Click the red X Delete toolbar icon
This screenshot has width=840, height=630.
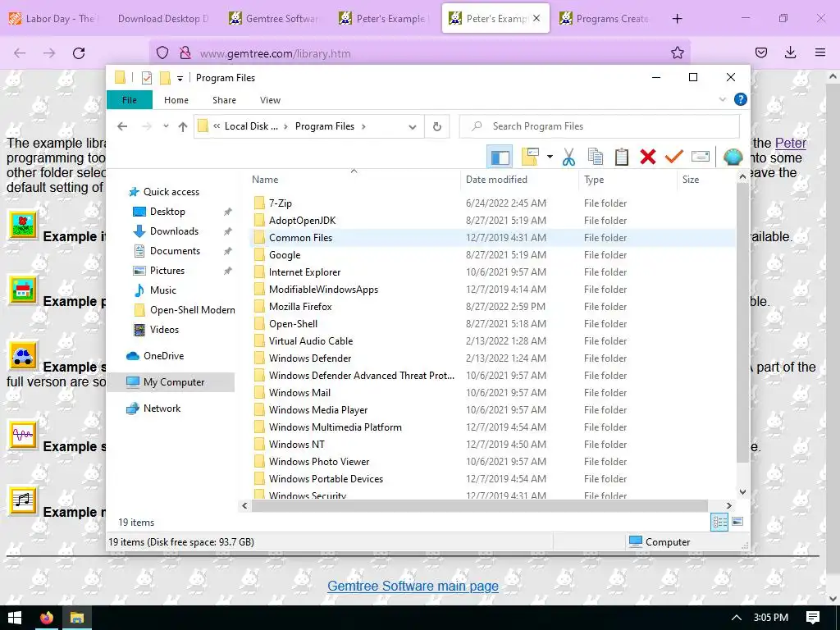[x=648, y=157]
